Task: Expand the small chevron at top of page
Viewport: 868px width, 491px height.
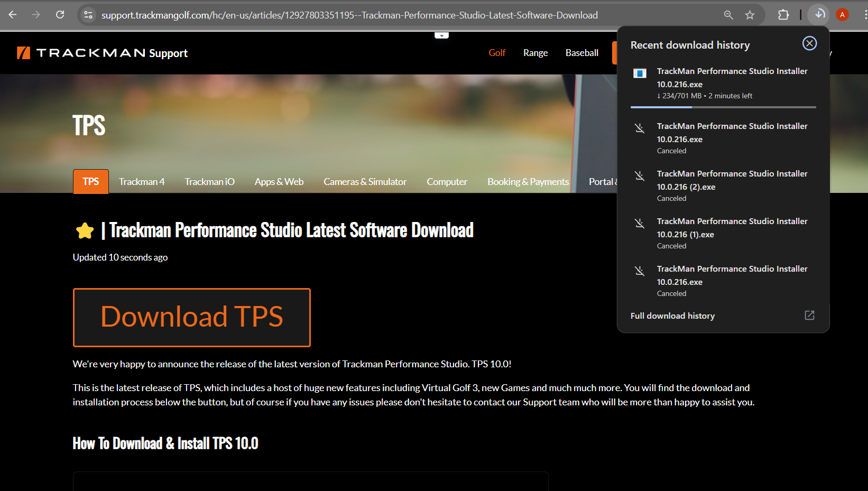Action: 442,34
